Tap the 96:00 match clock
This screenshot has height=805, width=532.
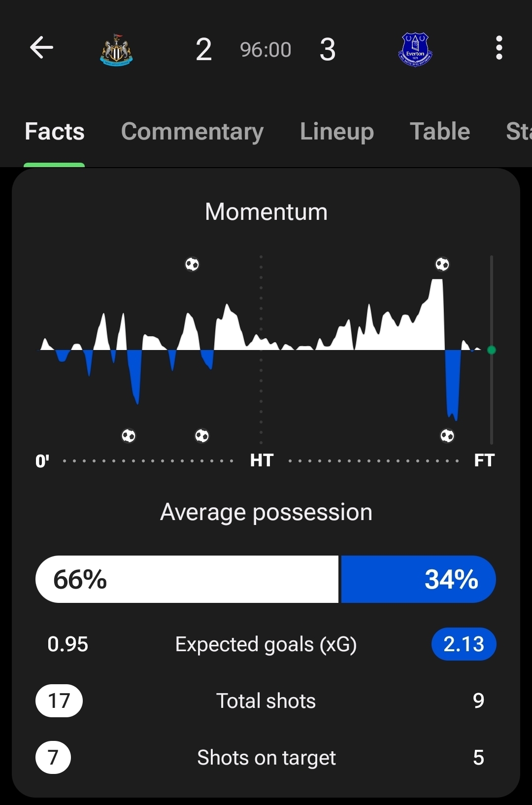pos(266,50)
